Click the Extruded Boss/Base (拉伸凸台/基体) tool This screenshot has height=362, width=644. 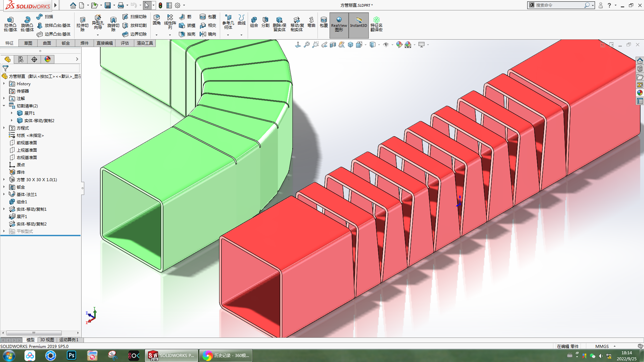tap(10, 24)
